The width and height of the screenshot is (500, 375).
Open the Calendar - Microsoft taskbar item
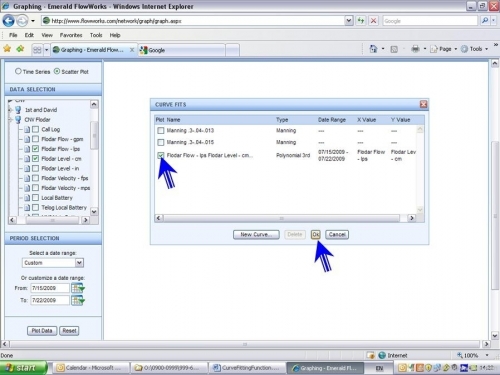[91, 368]
